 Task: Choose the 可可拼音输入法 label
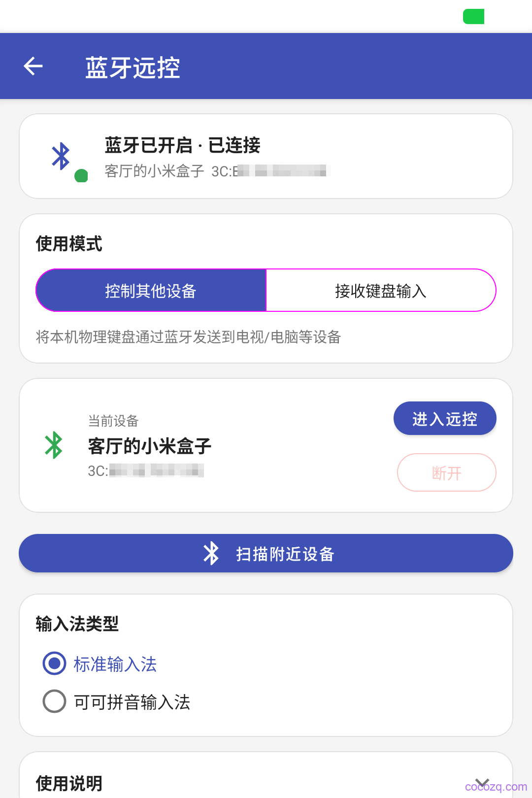(x=132, y=702)
